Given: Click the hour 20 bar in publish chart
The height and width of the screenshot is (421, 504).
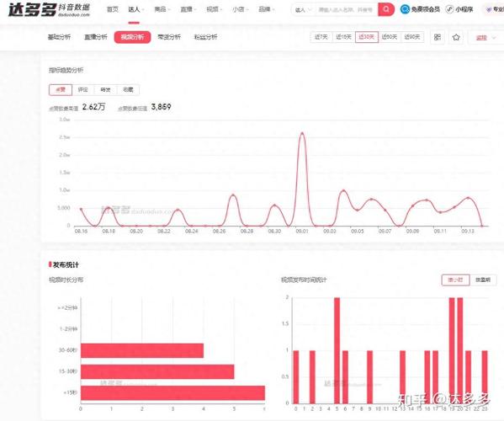Looking at the screenshot, I should pos(459,350).
